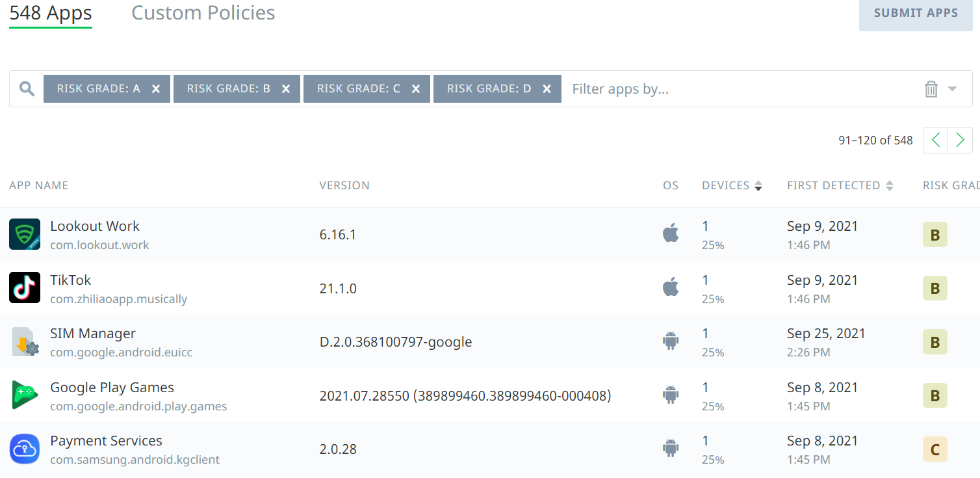Go to the previous page of apps
Screen dimensions: 980x478
(935, 140)
